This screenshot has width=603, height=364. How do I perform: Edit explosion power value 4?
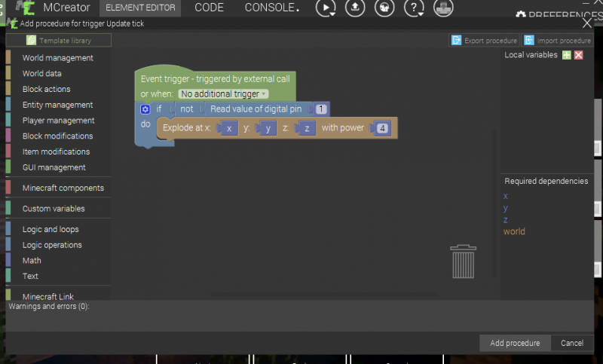[x=382, y=128]
